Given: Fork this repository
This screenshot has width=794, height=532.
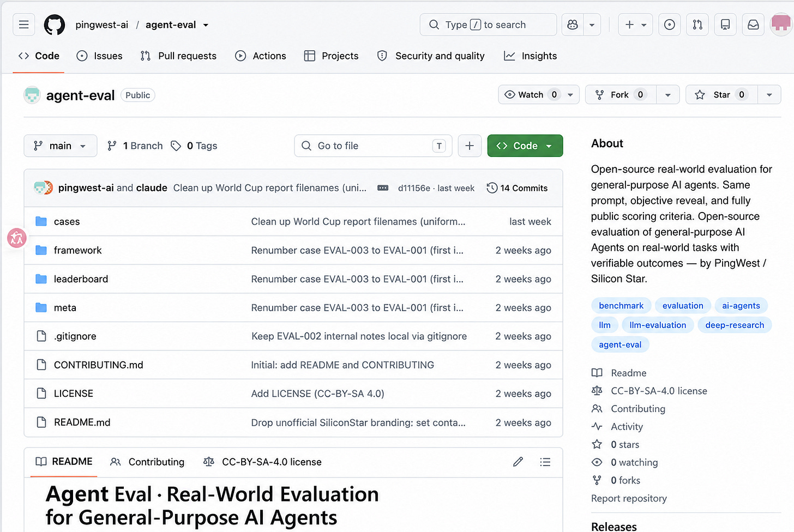Looking at the screenshot, I should coord(621,95).
